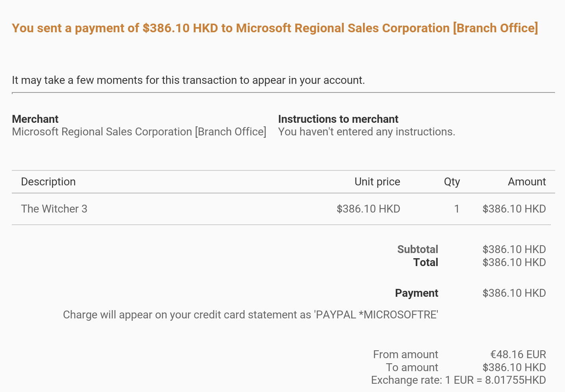Viewport: 565px width, 392px height.
Task: Click the orange payment confirmation heading
Action: (275, 28)
